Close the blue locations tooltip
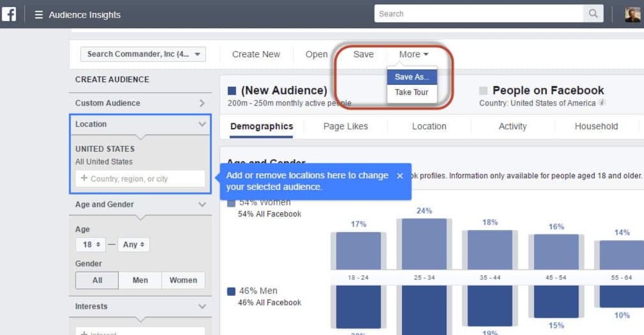644x335 pixels. 400,176
